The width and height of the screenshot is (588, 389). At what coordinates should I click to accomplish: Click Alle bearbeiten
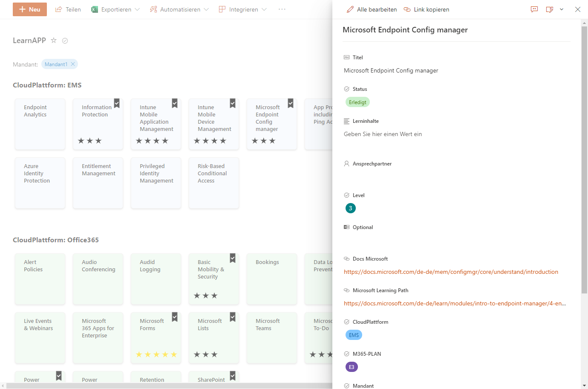pyautogui.click(x=372, y=9)
